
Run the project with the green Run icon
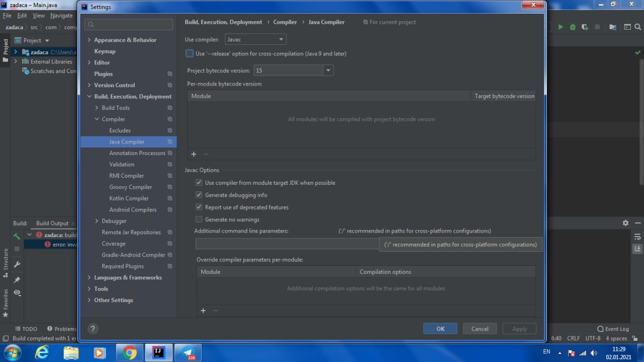pos(560,27)
